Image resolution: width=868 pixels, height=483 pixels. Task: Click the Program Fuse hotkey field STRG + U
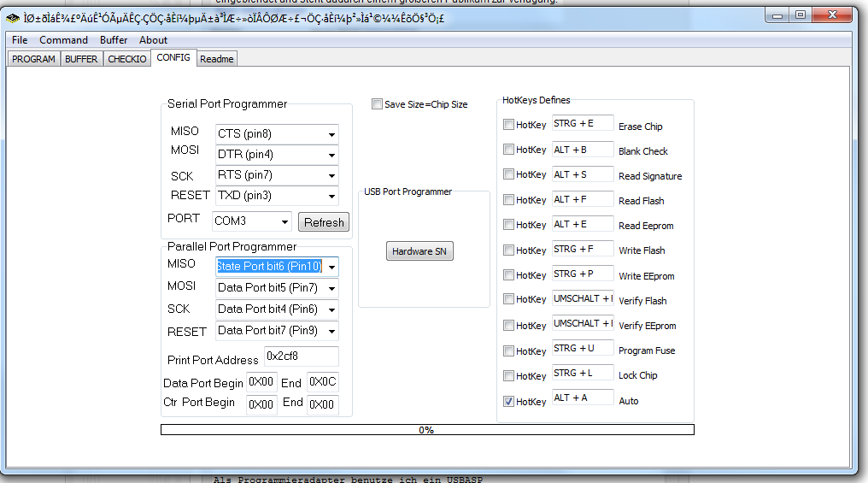tap(583, 349)
